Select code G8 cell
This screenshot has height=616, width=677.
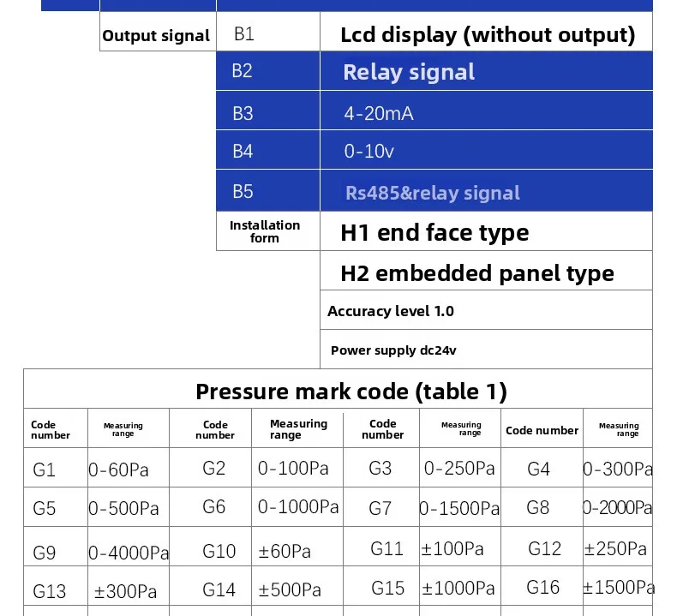(542, 507)
